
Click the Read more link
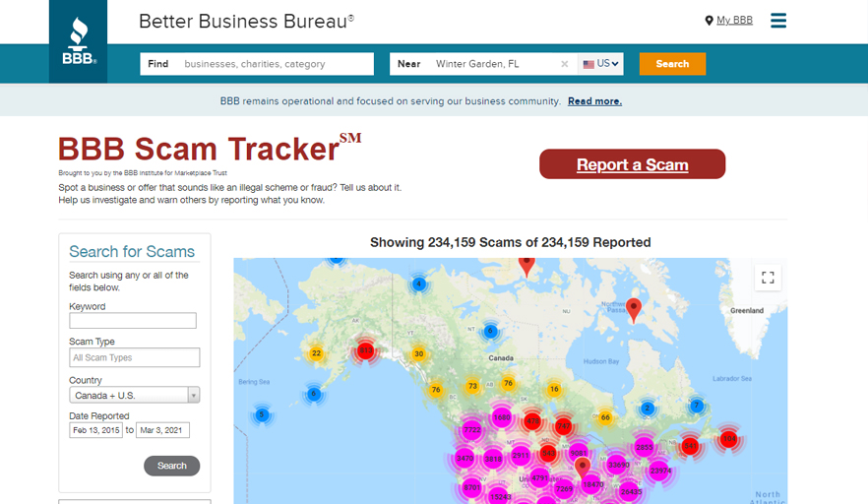594,101
